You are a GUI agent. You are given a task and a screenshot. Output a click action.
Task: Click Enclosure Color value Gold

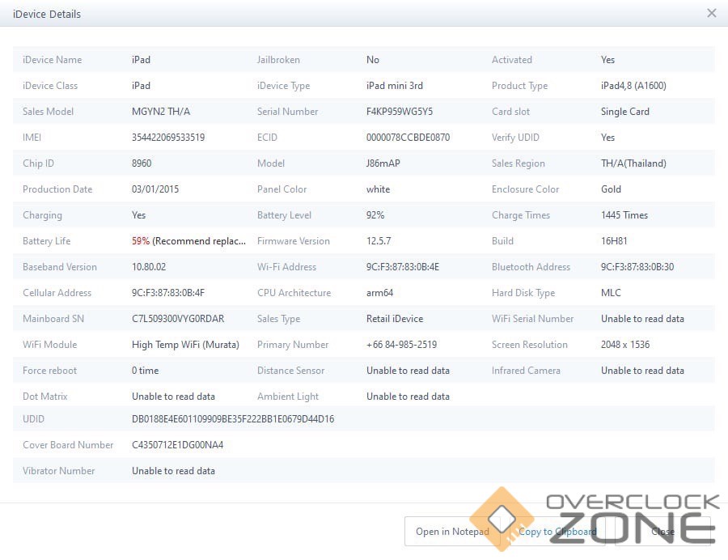611,189
